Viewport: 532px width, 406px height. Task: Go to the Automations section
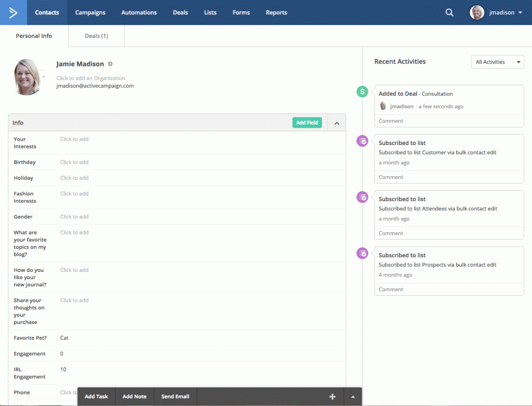tap(139, 12)
